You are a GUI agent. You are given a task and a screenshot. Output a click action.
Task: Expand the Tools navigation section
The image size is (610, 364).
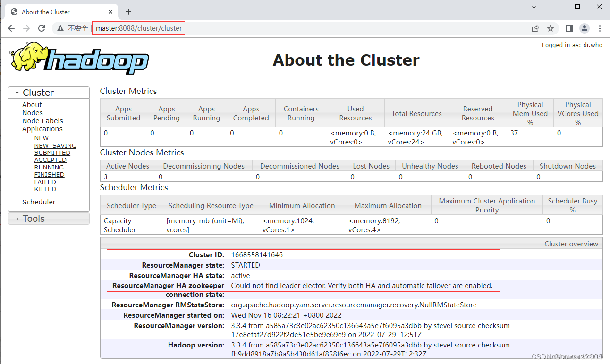point(49,219)
